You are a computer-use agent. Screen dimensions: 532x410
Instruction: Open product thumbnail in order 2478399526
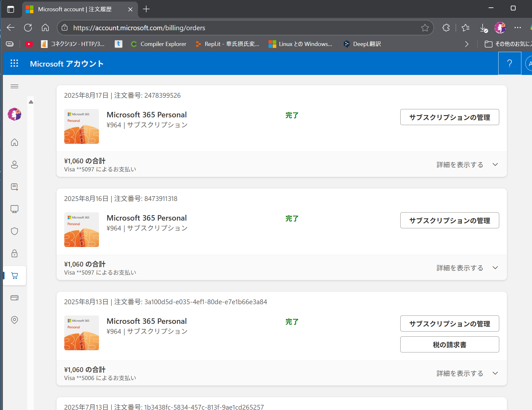pos(82,126)
